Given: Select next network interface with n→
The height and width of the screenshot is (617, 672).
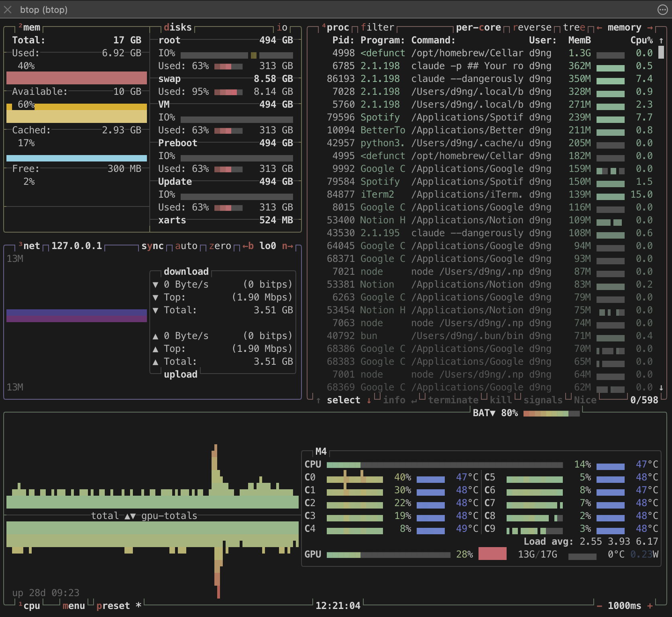Looking at the screenshot, I should [287, 246].
